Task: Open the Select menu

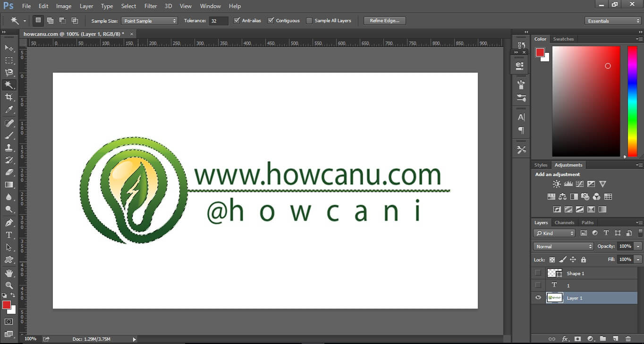Action: coord(128,6)
